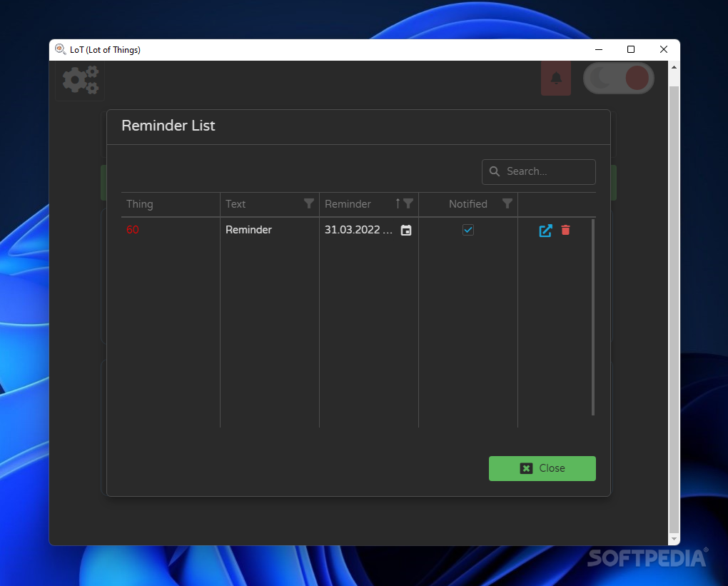The image size is (728, 586).
Task: Toggle the Notified checkbox for Reminder
Action: [x=468, y=230]
